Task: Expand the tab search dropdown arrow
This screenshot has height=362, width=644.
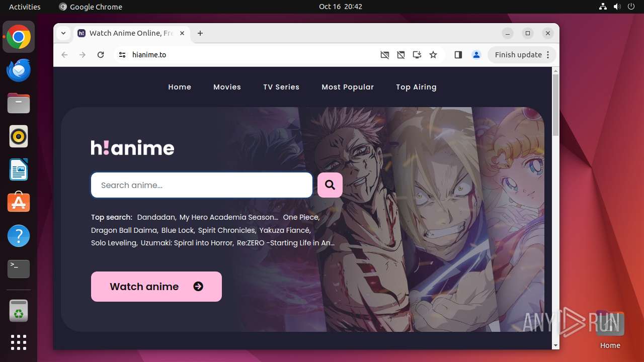Action: 63,33
